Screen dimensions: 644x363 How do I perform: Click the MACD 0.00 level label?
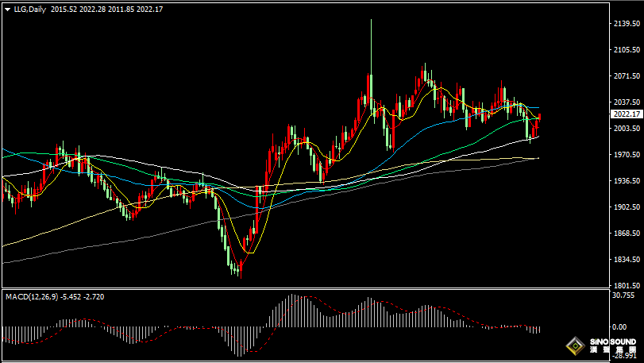coord(622,326)
